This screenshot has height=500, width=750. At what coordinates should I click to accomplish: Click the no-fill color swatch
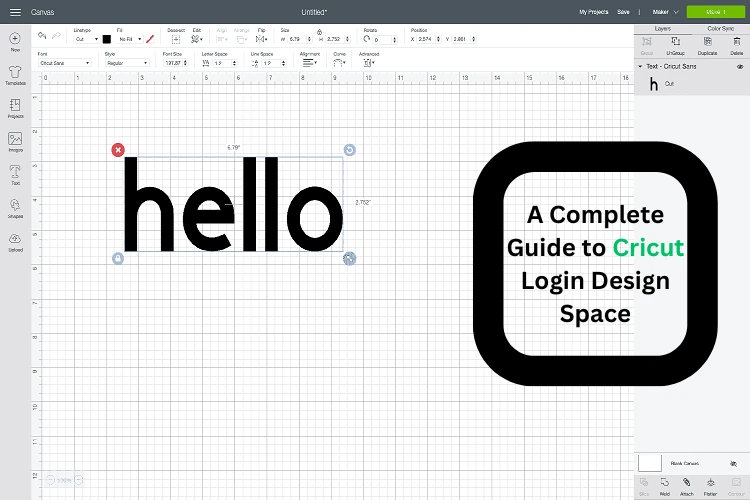click(x=150, y=39)
